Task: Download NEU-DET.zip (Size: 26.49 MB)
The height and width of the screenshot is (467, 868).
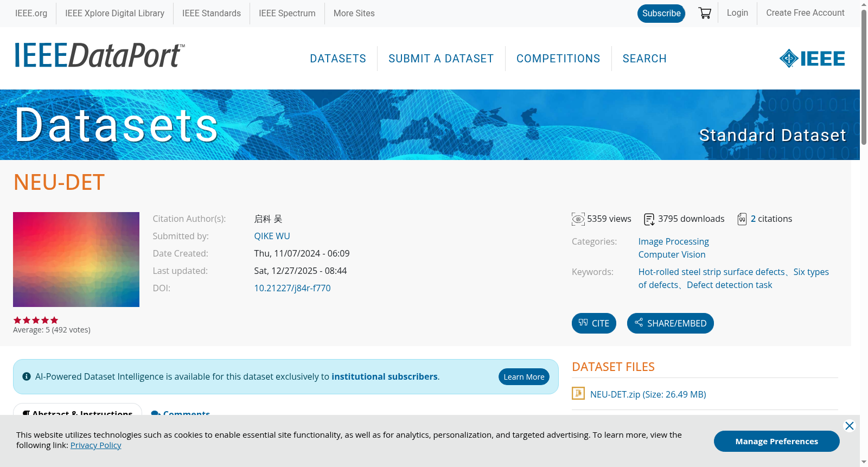Action: (x=648, y=394)
